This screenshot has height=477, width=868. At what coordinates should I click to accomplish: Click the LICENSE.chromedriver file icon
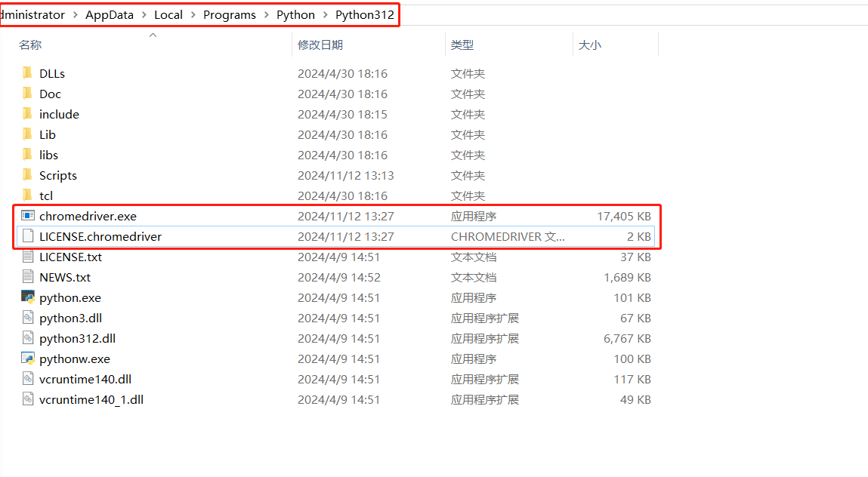(x=28, y=236)
